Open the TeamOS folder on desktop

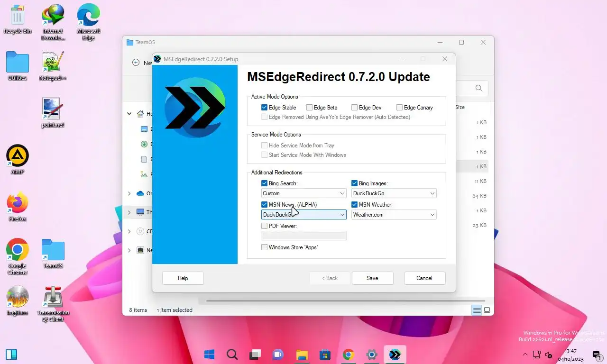(x=53, y=254)
